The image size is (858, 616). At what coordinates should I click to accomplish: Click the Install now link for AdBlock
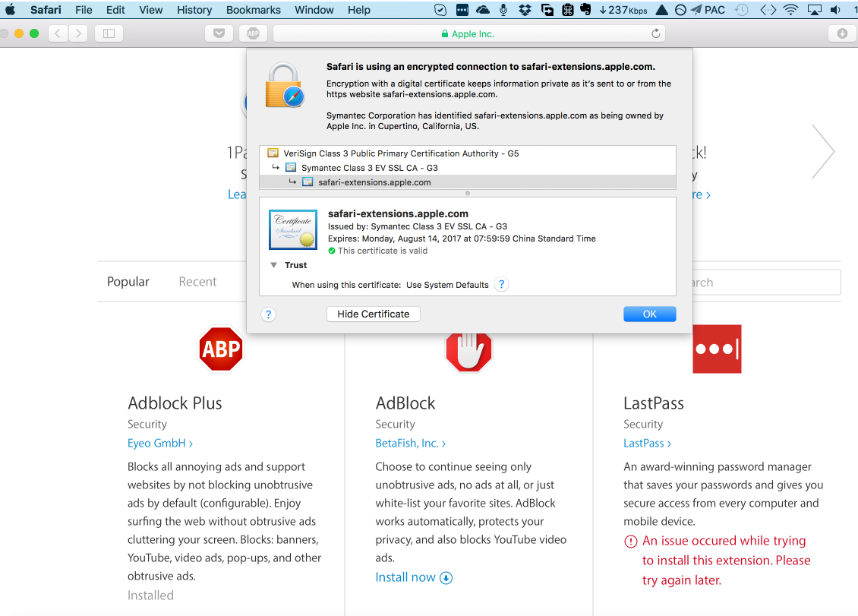405,577
